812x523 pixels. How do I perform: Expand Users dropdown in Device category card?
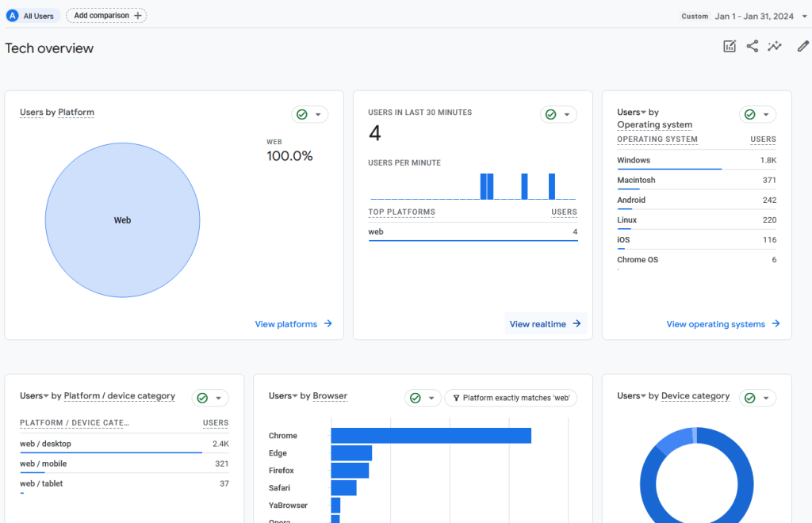[643, 396]
